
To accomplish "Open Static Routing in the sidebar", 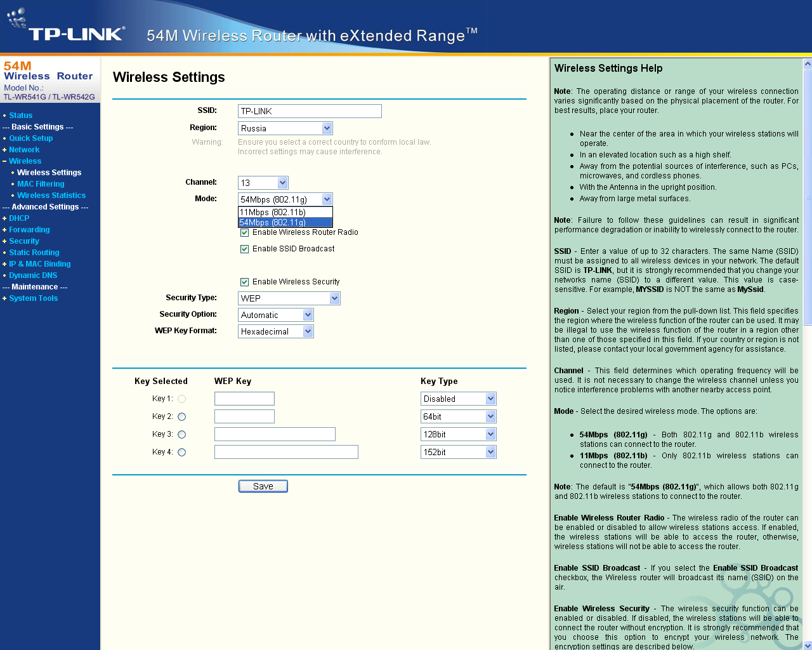I will pyautogui.click(x=34, y=253).
